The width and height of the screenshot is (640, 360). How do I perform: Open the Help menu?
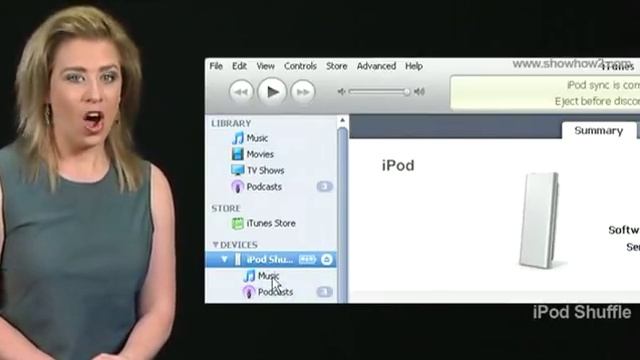(x=413, y=66)
